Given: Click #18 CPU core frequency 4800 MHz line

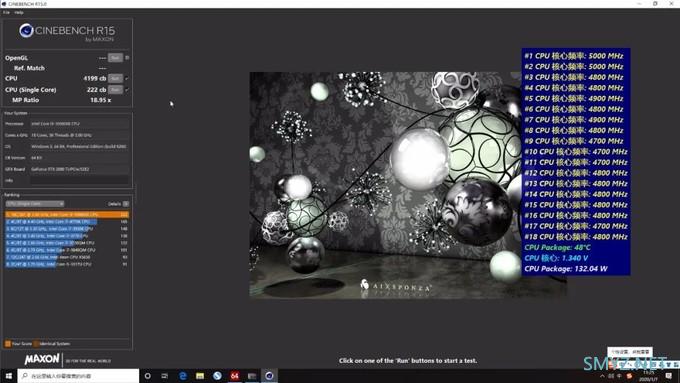Looking at the screenshot, I should pos(576,237).
